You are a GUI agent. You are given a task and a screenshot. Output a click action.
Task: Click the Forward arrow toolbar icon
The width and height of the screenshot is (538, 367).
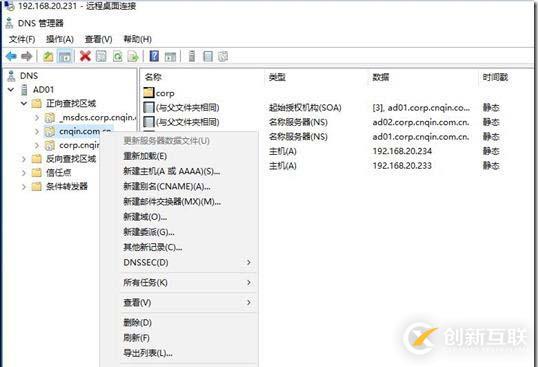click(x=27, y=56)
